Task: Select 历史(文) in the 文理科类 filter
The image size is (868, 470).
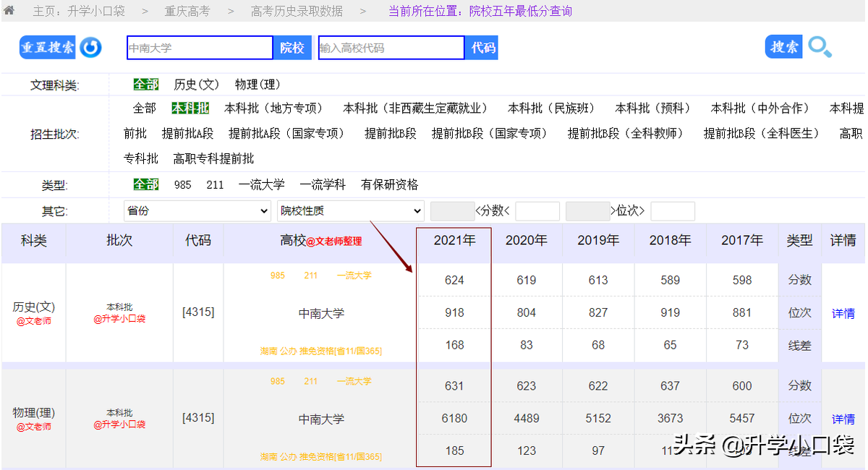Action: coord(196,84)
